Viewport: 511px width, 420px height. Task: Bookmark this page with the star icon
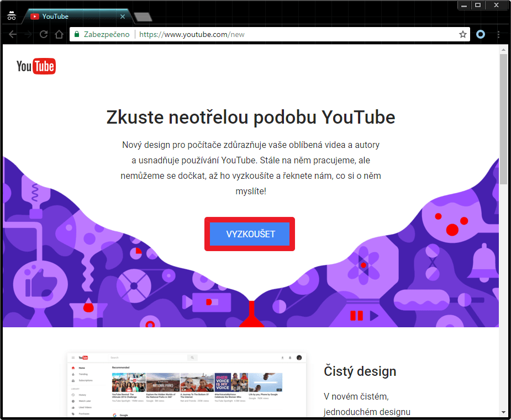[463, 34]
